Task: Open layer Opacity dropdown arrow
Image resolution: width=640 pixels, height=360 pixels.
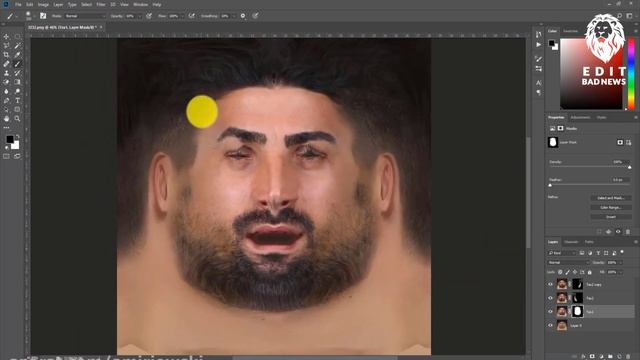Action: click(x=621, y=262)
